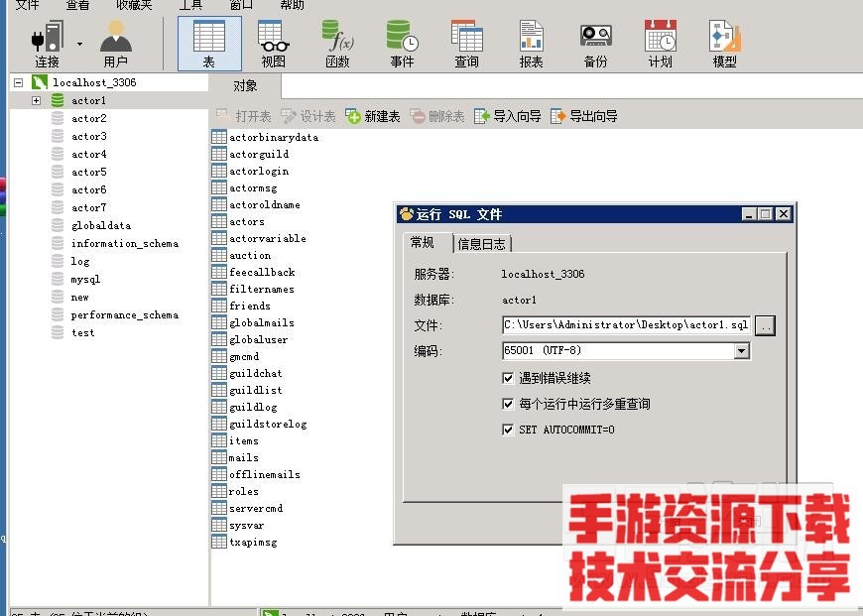Open the 编码 encoding dropdown
Screen dimensions: 863x616
point(741,351)
